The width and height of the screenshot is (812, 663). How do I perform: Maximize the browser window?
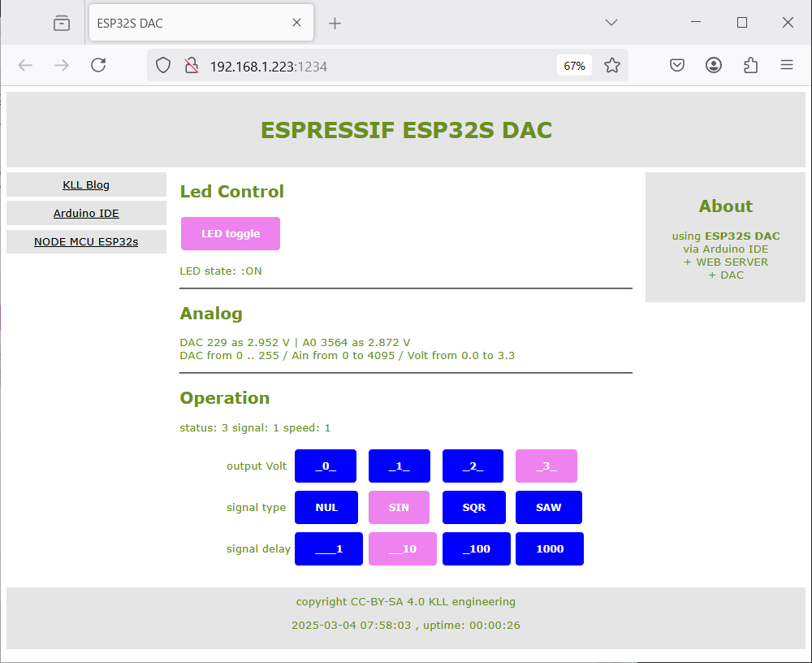point(742,22)
